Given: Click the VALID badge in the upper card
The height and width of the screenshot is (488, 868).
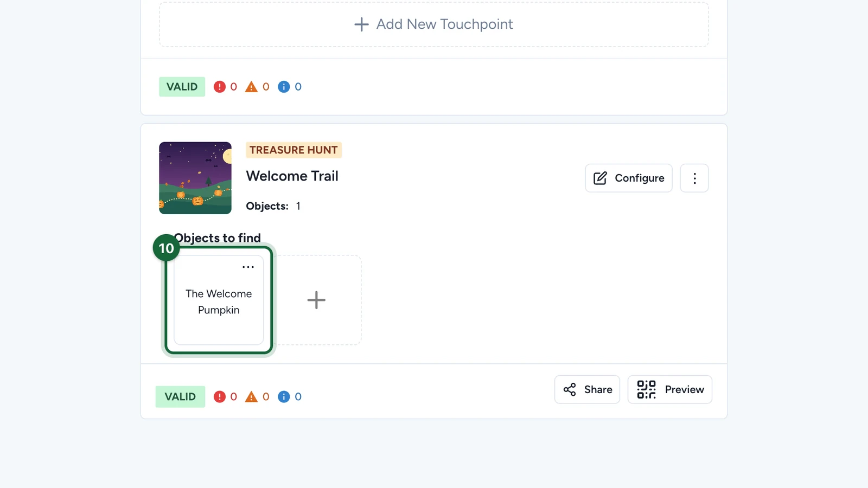Looking at the screenshot, I should click(182, 87).
